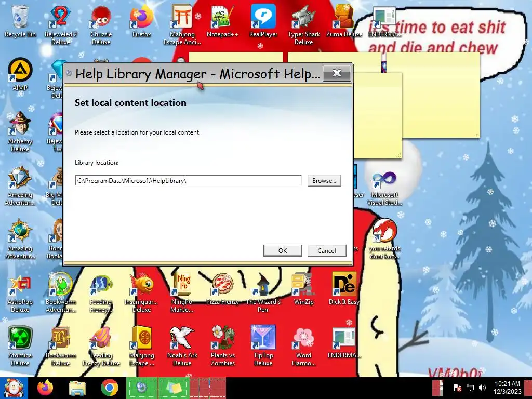Select the Notepad++ desktop shortcut

pyautogui.click(x=222, y=21)
